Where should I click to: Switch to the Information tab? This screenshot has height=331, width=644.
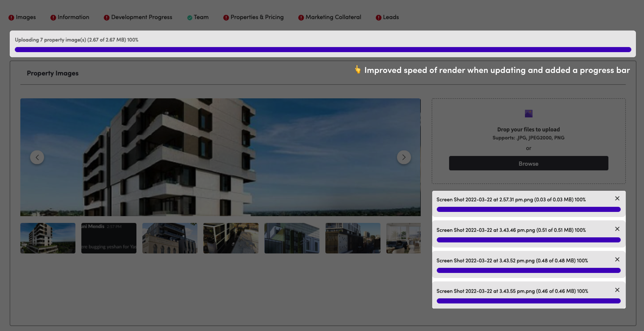(x=73, y=17)
